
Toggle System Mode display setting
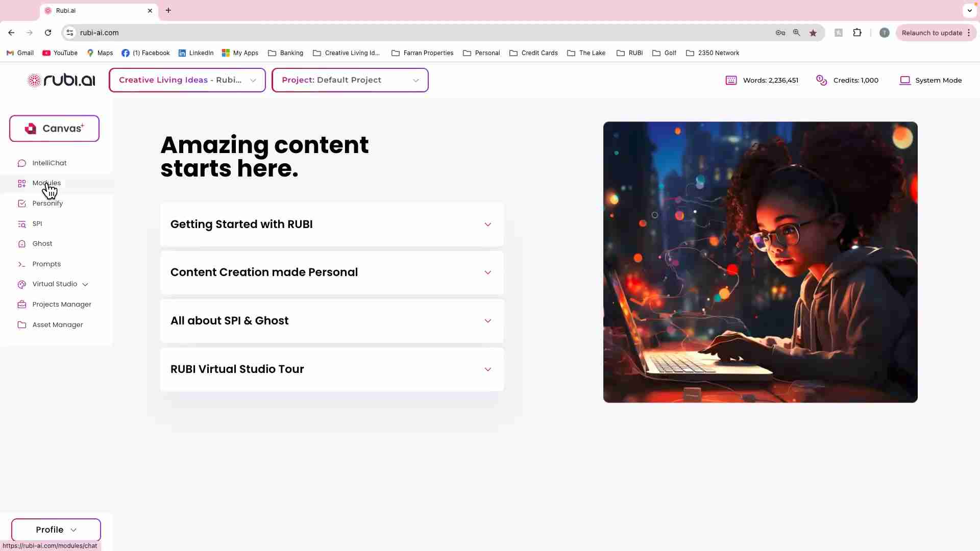930,80
